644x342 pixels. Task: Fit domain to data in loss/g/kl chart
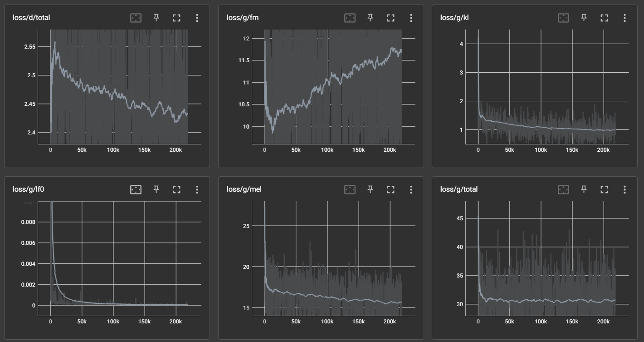563,18
